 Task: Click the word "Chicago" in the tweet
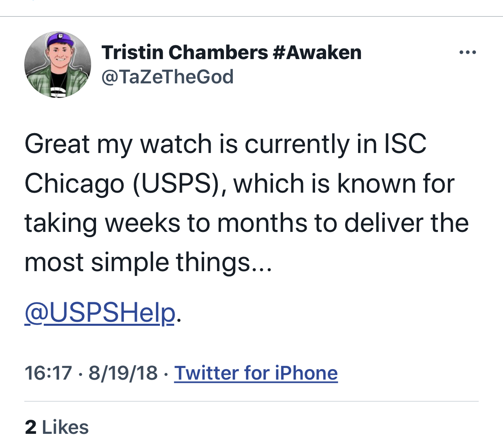click(x=74, y=184)
